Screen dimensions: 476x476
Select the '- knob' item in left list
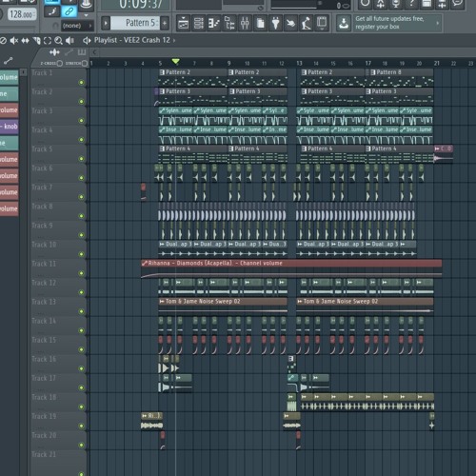point(9,127)
